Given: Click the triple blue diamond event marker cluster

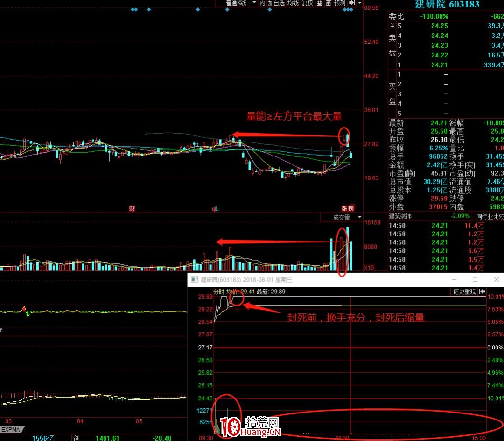Looking at the screenshot, I should tap(348, 10).
